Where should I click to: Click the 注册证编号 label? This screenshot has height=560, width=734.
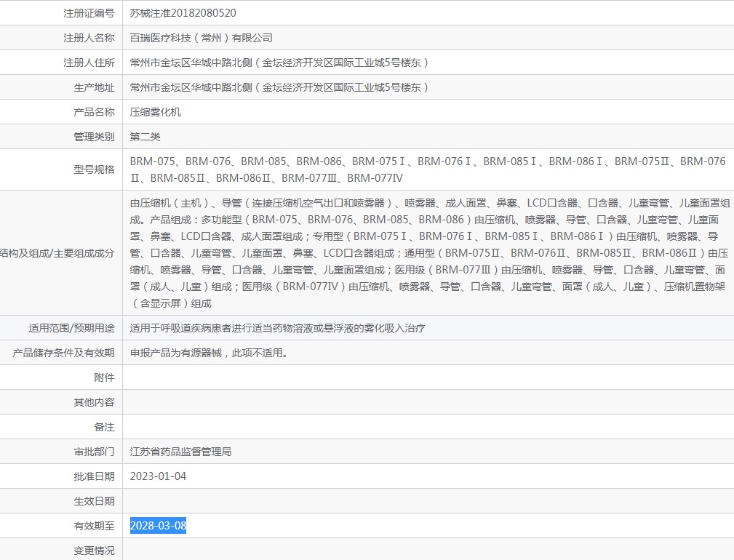[x=89, y=13]
